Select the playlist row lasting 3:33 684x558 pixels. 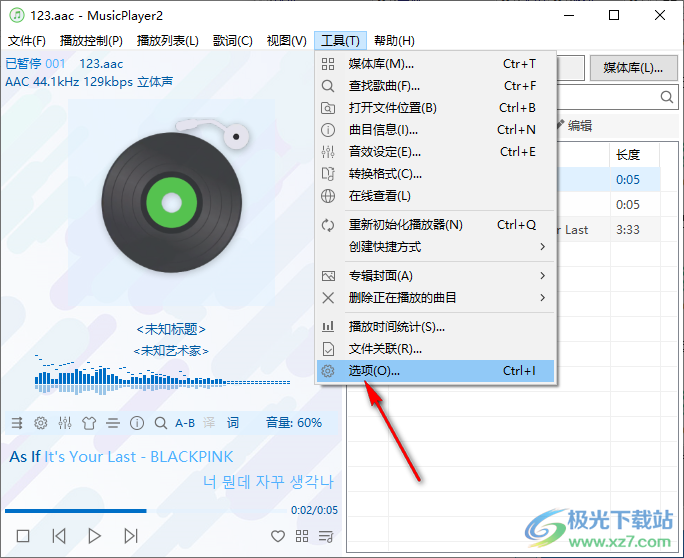pyautogui.click(x=609, y=229)
